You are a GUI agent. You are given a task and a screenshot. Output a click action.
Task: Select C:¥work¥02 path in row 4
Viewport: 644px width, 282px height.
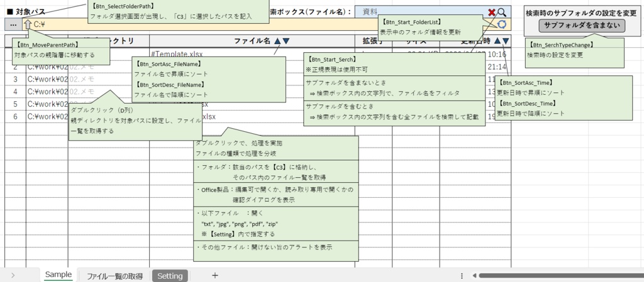point(47,92)
